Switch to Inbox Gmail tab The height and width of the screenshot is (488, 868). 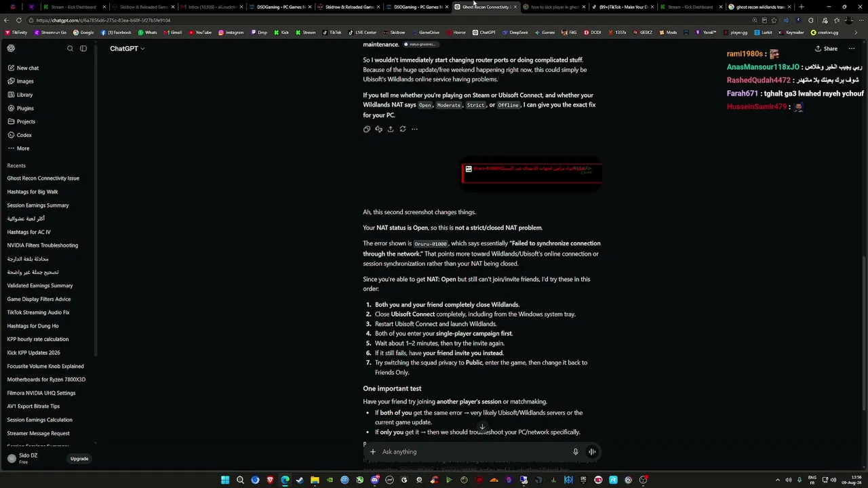coord(212,7)
